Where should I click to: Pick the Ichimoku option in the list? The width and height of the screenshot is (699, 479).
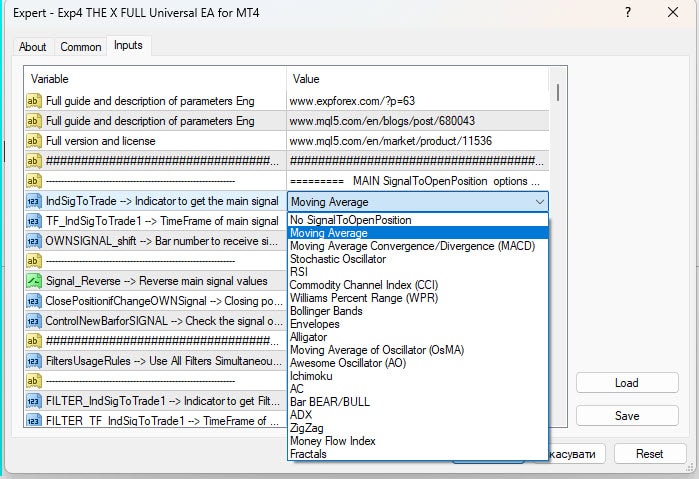tap(312, 376)
